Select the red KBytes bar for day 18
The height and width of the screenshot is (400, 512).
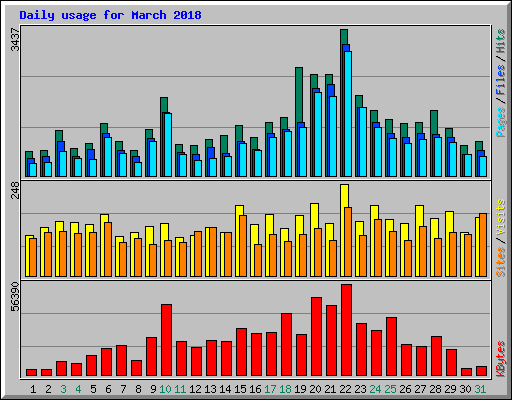click(x=286, y=344)
